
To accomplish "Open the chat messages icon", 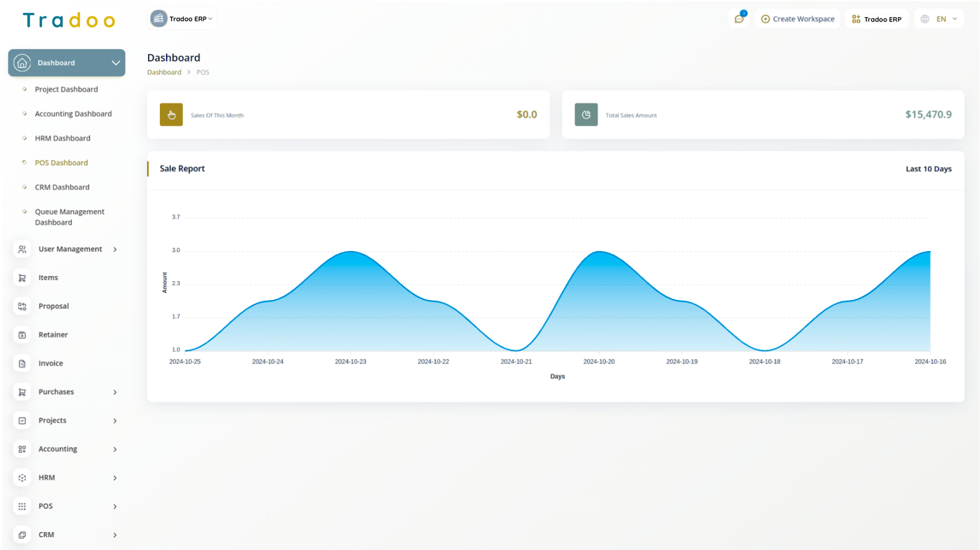I will [739, 19].
